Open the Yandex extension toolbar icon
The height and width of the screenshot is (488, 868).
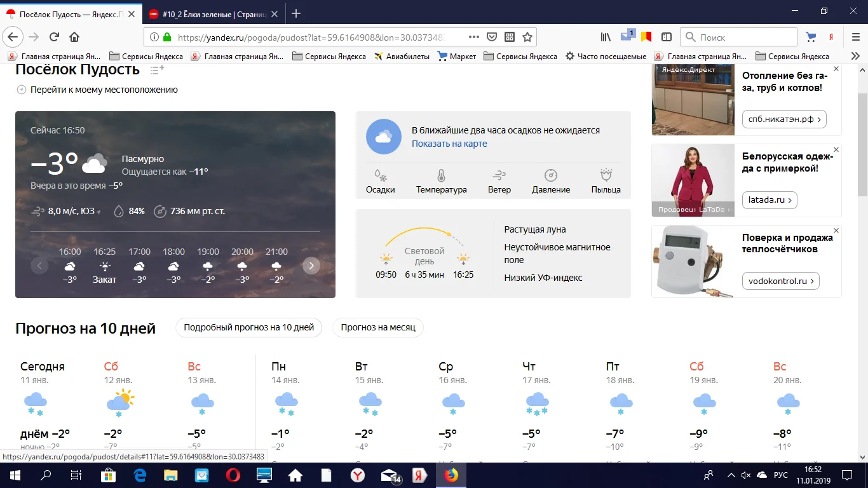click(831, 37)
